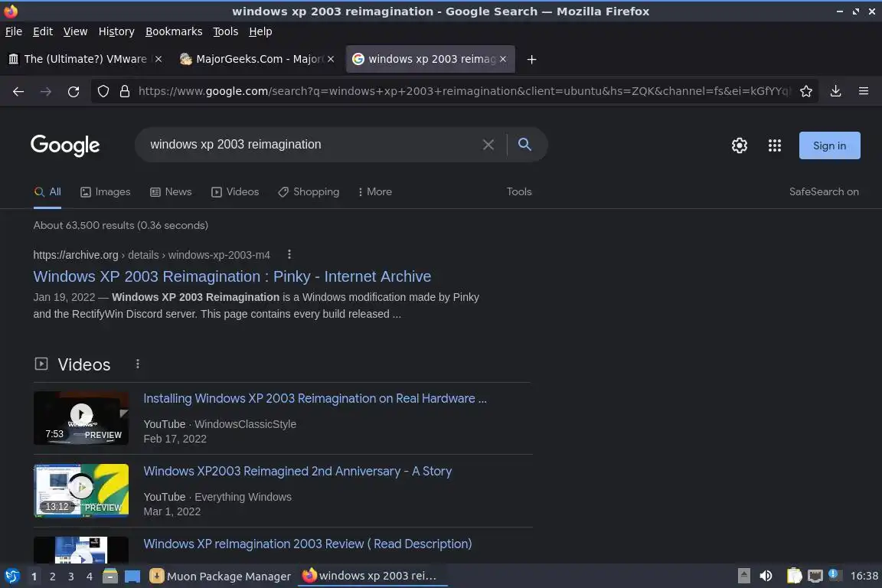Open the tracking protection shield icon
Viewport: 882px width, 588px height.
pos(103,91)
